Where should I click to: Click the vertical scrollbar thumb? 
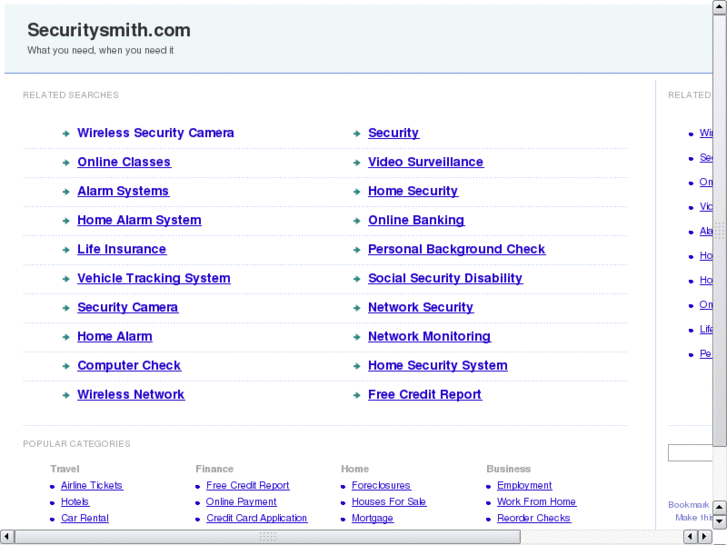coord(720,231)
